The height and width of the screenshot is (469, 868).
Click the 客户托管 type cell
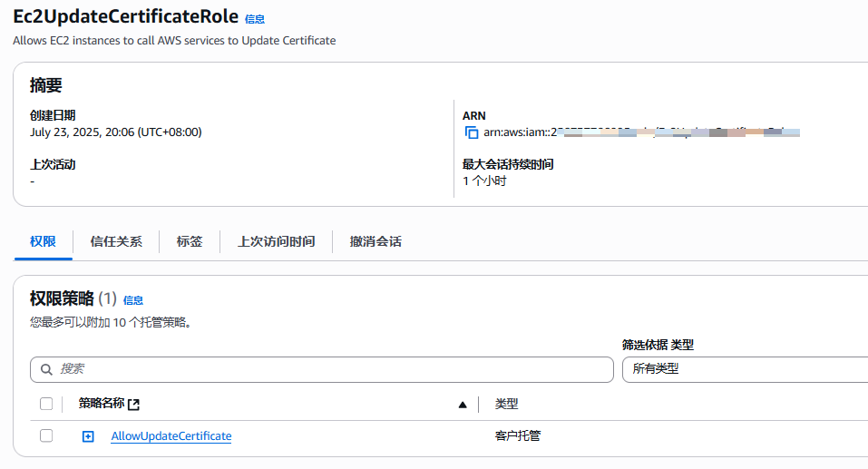coord(518,435)
